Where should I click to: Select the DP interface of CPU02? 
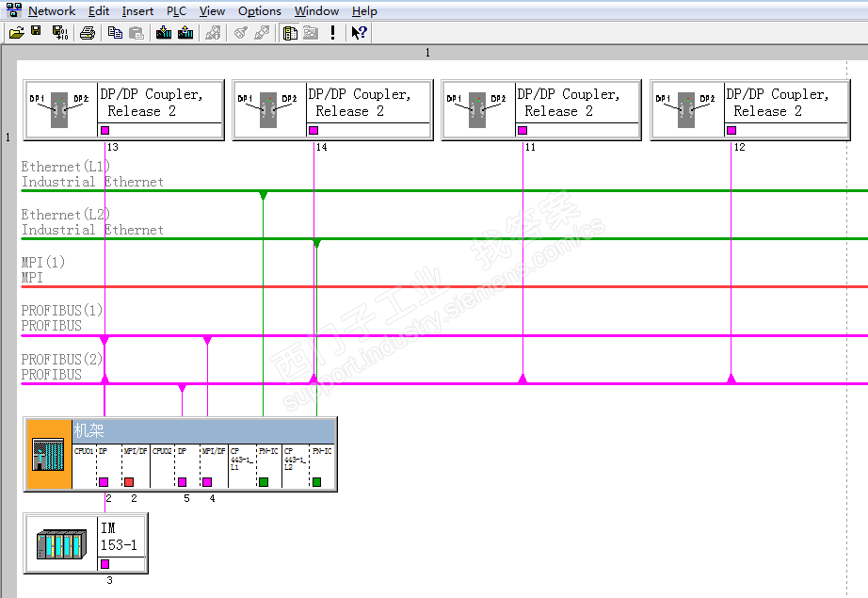pyautogui.click(x=187, y=465)
